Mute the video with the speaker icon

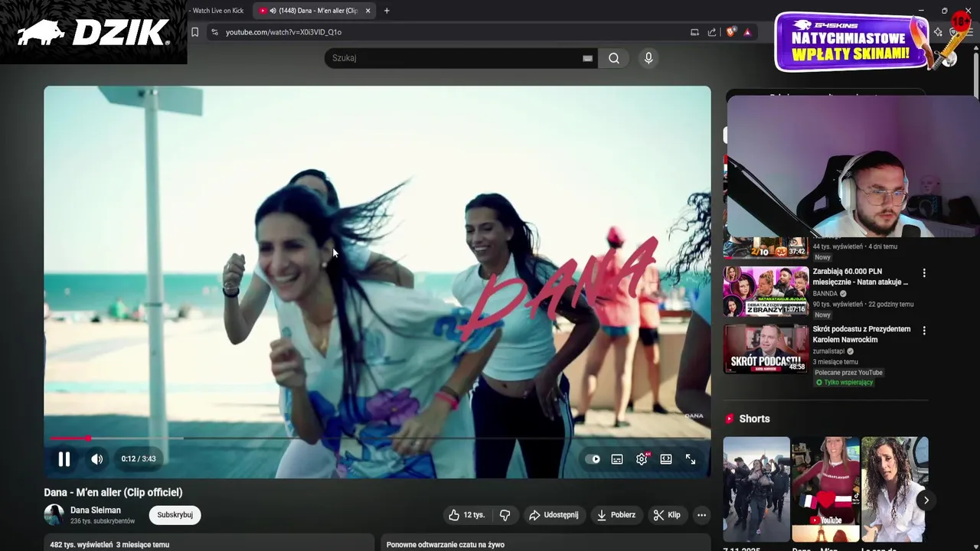point(97,459)
